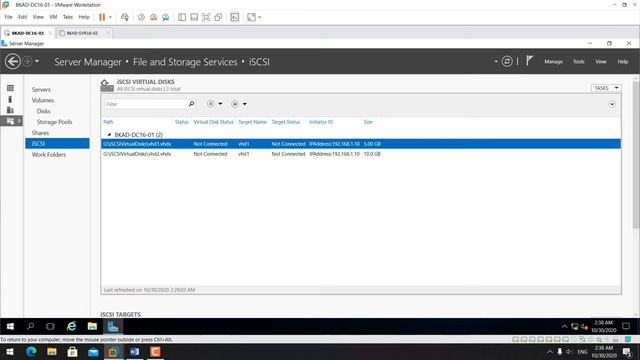Open the navigation history dropdown arrow
The image size is (640, 360).
(37, 62)
